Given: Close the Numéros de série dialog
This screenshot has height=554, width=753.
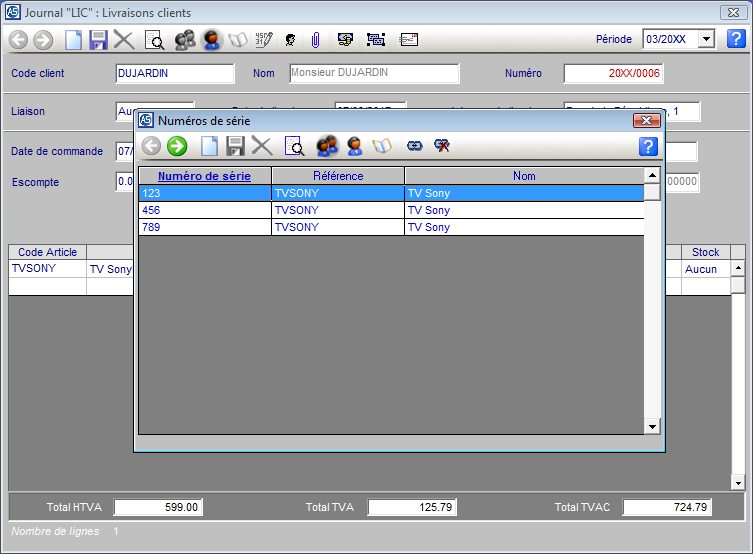Looking at the screenshot, I should [647, 120].
